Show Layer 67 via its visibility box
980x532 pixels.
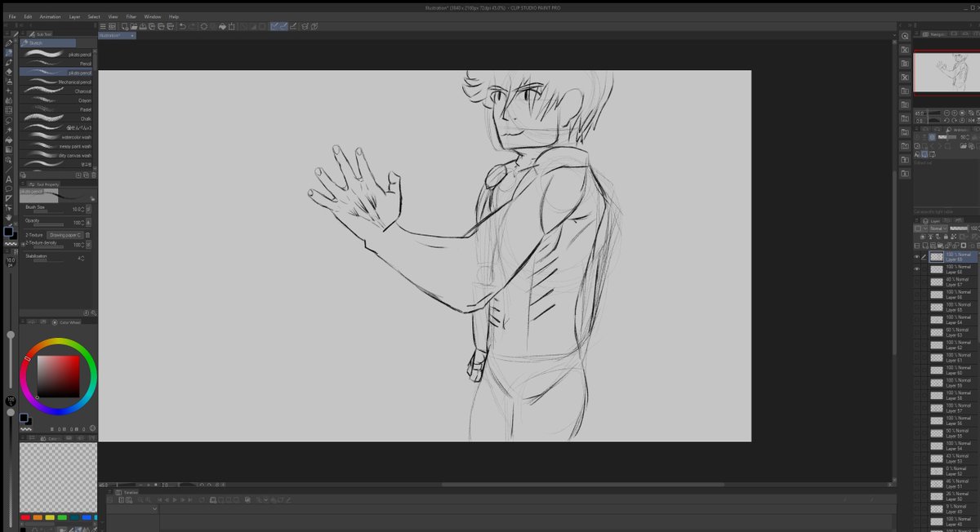pos(916,282)
